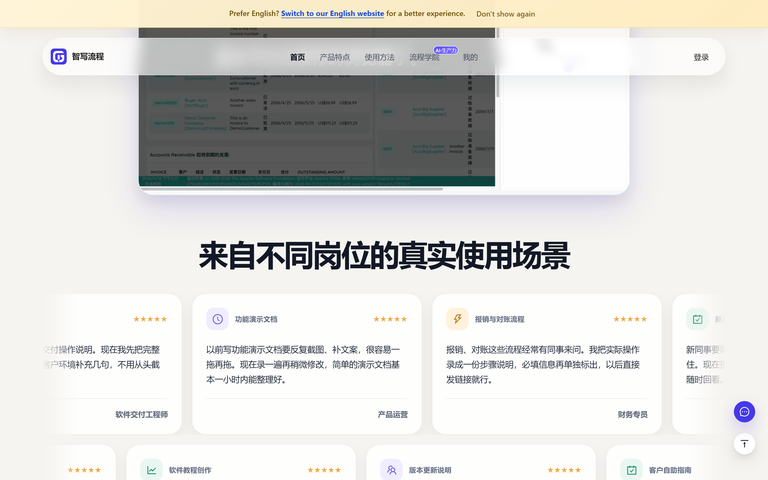
Task: Click the 客户自助指南 card title
Action: coord(670,470)
